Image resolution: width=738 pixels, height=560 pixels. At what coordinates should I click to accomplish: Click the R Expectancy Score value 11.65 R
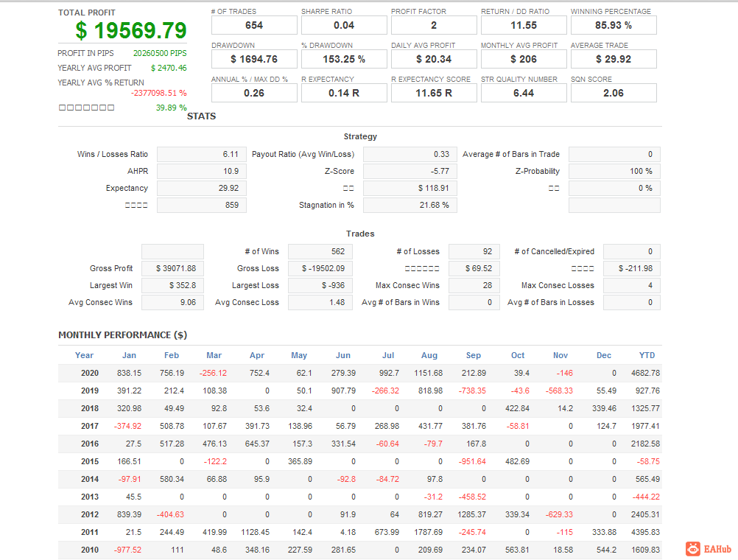point(434,94)
